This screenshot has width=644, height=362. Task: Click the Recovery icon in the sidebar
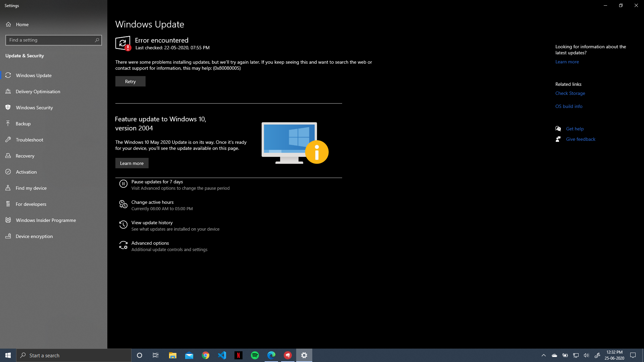[8, 156]
